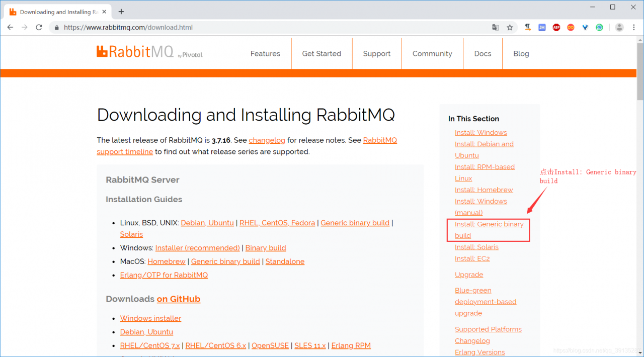Open sidebar Install: Homebrew link
The image size is (644, 357).
[x=484, y=190]
